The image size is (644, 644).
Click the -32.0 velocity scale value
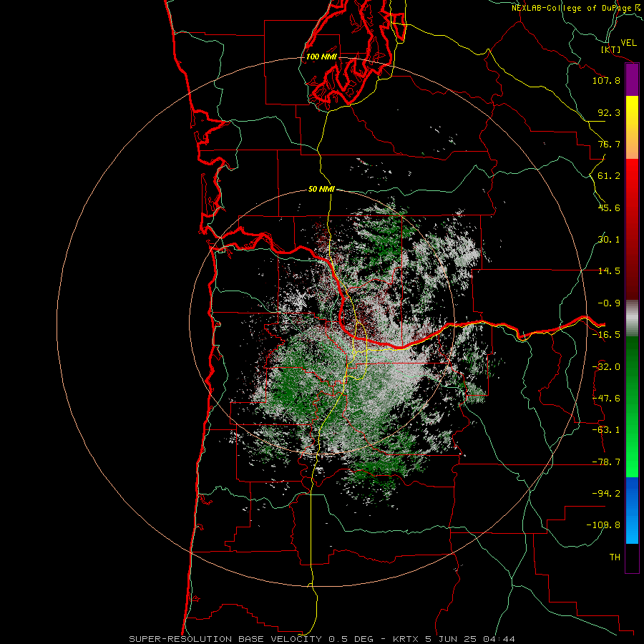(606, 367)
